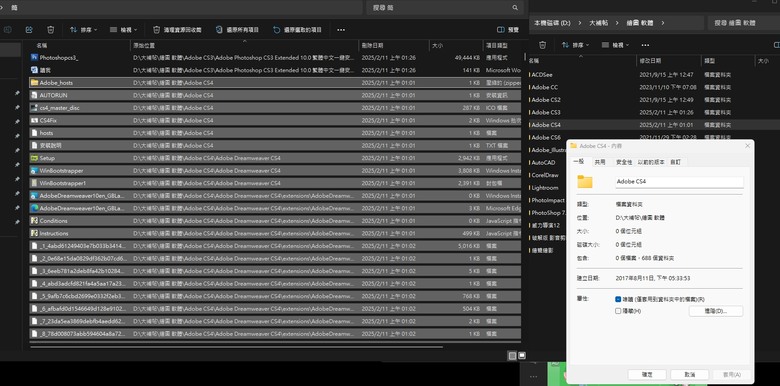This screenshot has height=386, width=780.
Task: Switch to Customize (自訂) tab in properties
Action: click(675, 162)
